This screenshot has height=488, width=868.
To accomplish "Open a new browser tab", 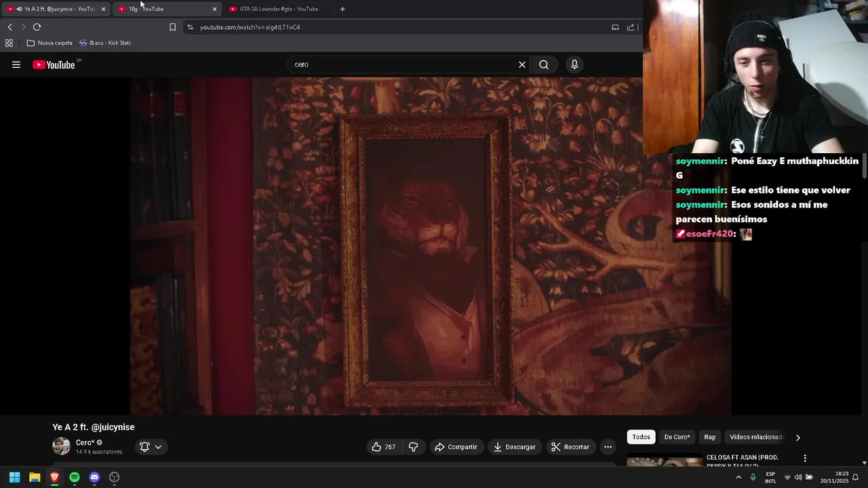I will [x=342, y=9].
